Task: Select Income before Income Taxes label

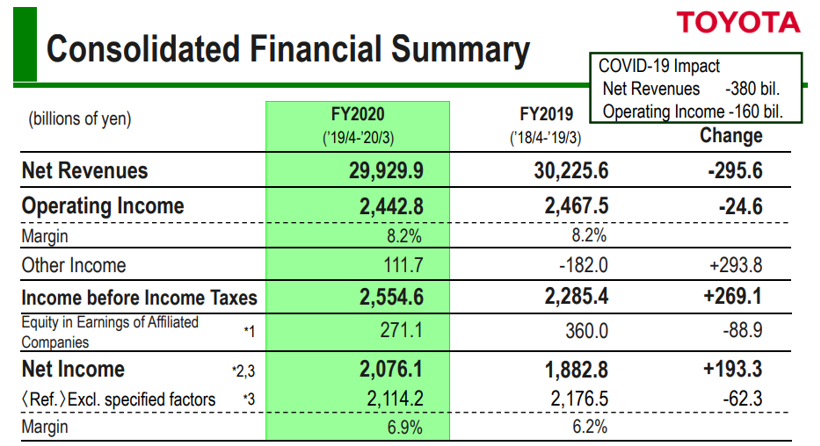Action: tap(139, 298)
